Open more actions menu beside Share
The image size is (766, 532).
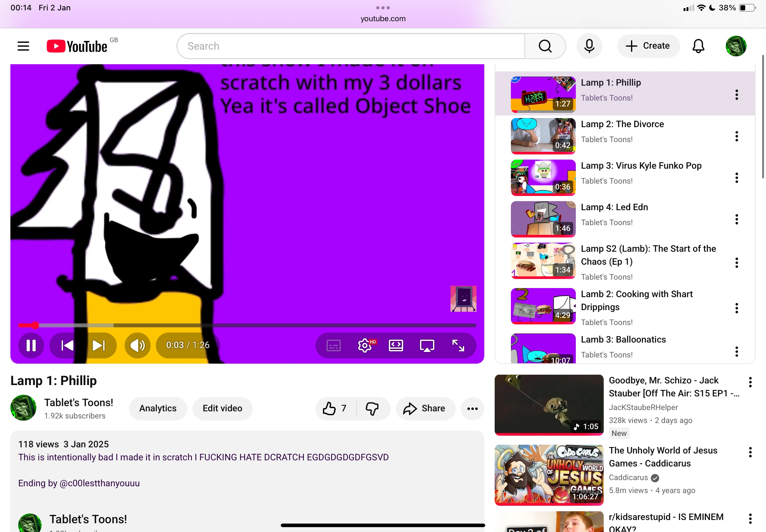click(472, 408)
